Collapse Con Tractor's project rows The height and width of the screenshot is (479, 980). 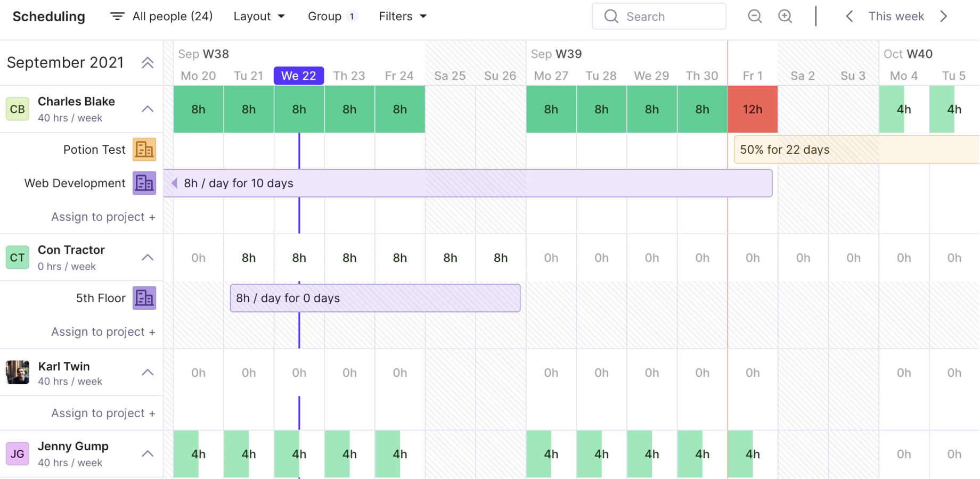point(148,258)
